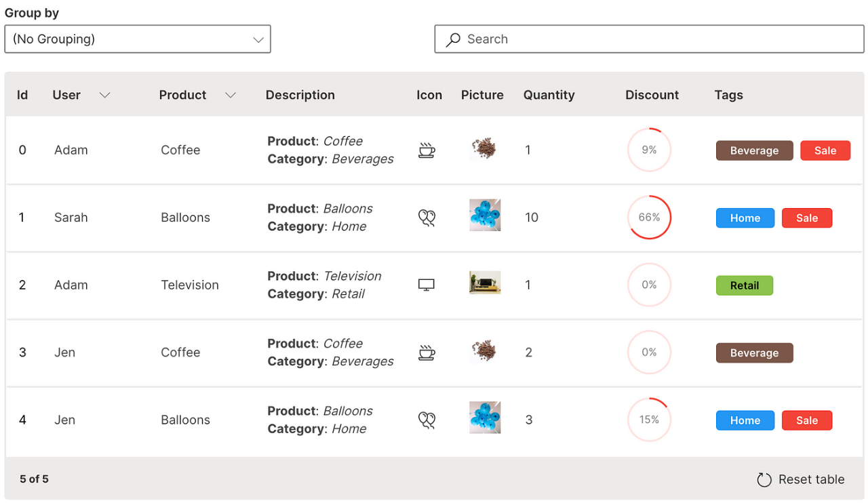Click the blue Home tag in Sarah's row
Screen dimensions: 868x503
[x=745, y=218]
